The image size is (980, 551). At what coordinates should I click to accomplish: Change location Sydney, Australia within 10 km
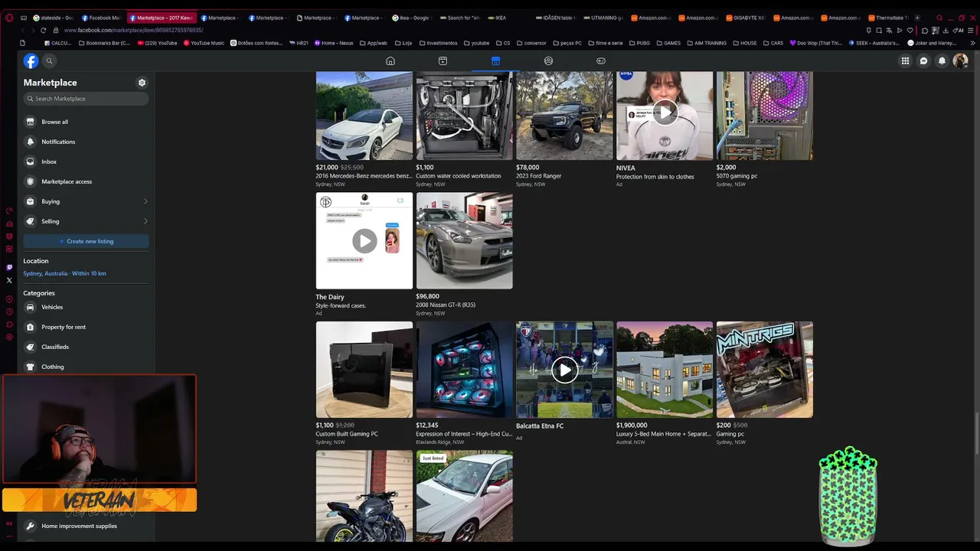coord(64,273)
